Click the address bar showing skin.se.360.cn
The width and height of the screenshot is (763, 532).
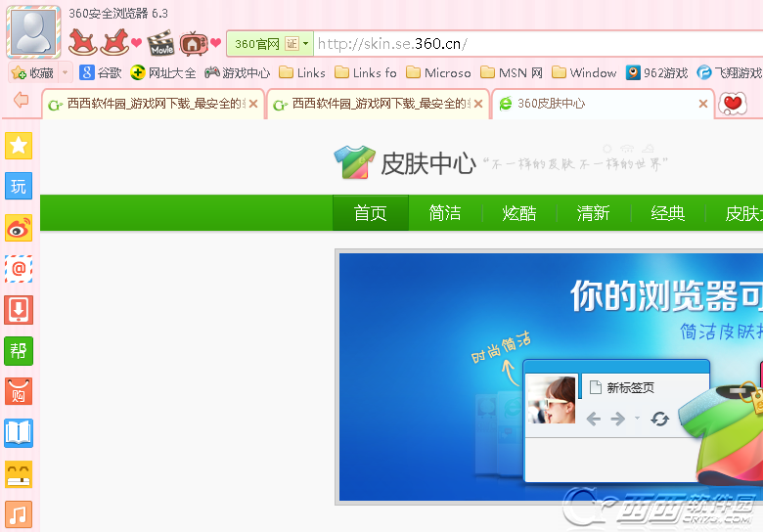(x=538, y=44)
